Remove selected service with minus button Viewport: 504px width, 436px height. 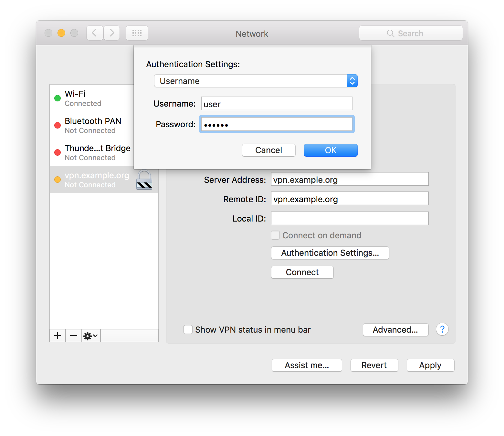[74, 336]
